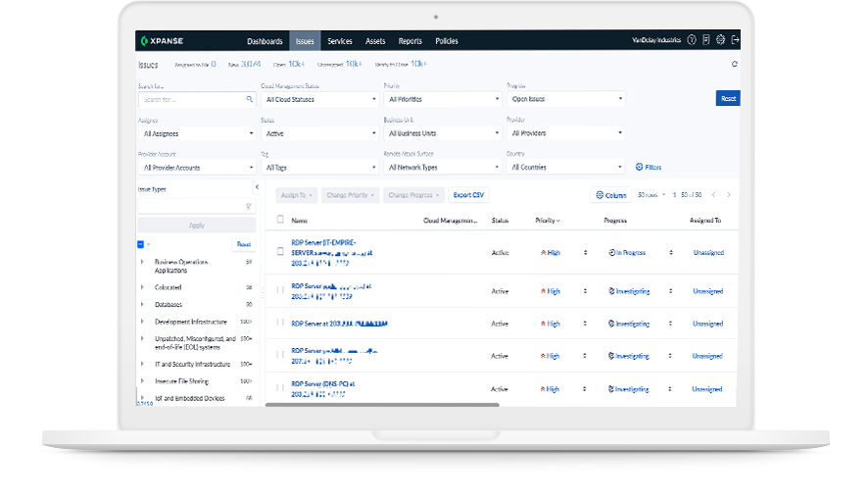Click the horizontal table scrollbar

382,404
